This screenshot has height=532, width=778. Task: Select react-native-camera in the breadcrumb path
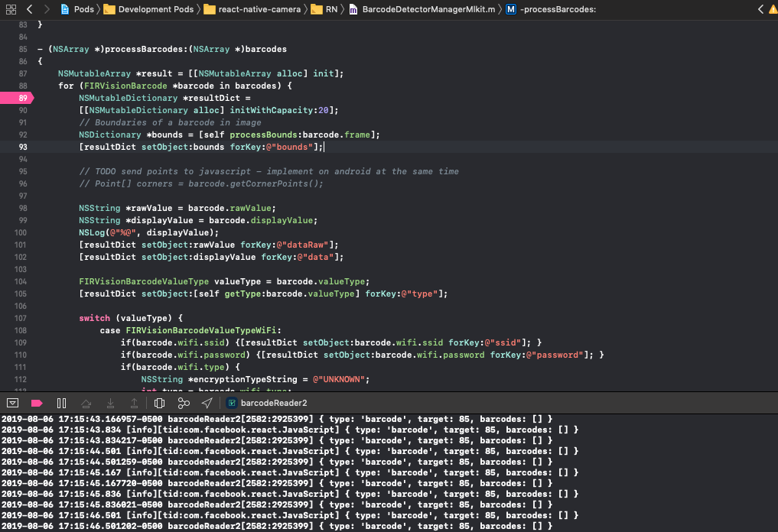(x=260, y=9)
